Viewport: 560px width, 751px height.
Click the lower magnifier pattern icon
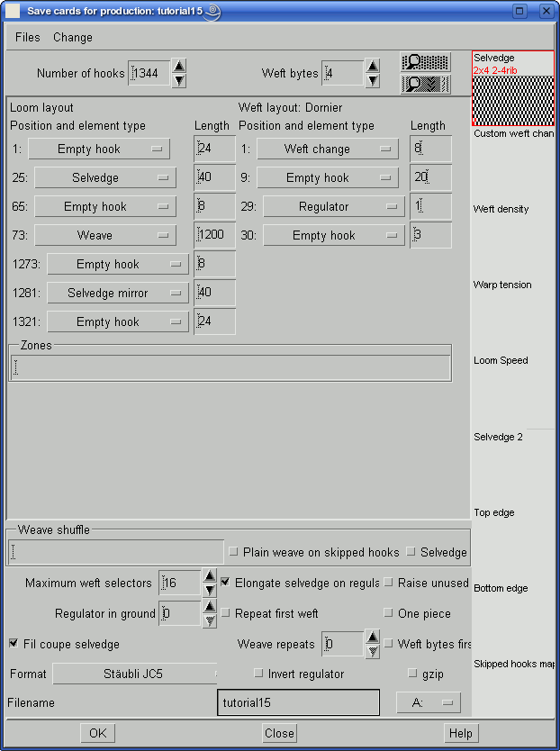pyautogui.click(x=425, y=84)
